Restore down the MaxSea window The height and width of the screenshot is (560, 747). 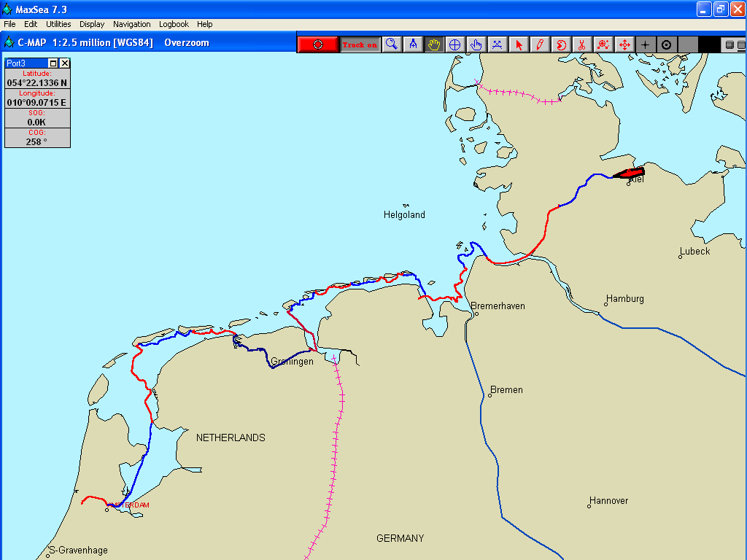(x=721, y=9)
